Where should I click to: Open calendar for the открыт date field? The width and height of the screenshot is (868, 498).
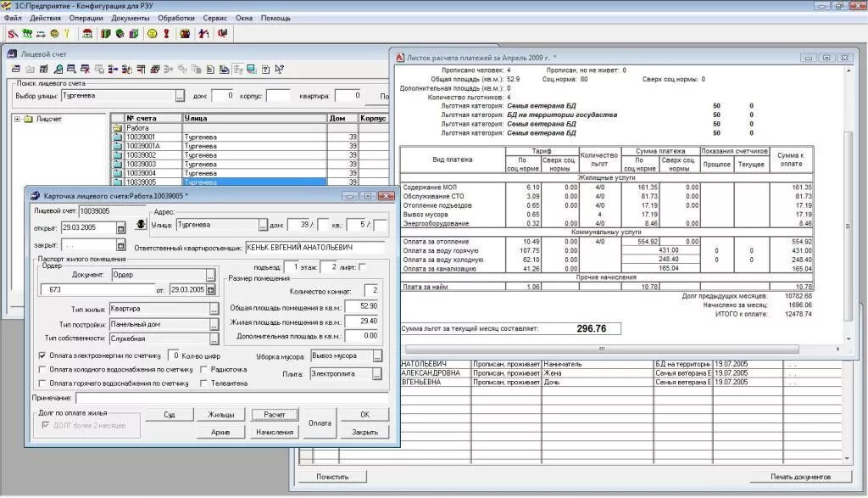point(120,227)
